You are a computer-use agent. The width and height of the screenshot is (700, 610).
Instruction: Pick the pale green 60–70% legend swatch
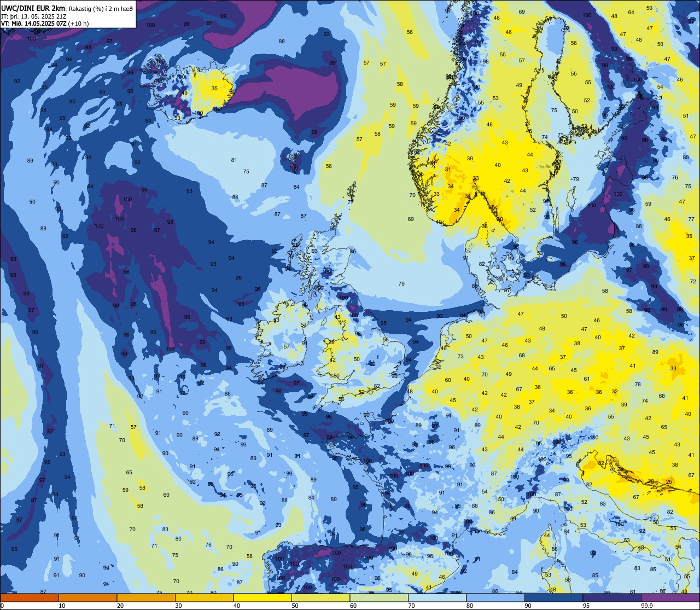(x=379, y=598)
